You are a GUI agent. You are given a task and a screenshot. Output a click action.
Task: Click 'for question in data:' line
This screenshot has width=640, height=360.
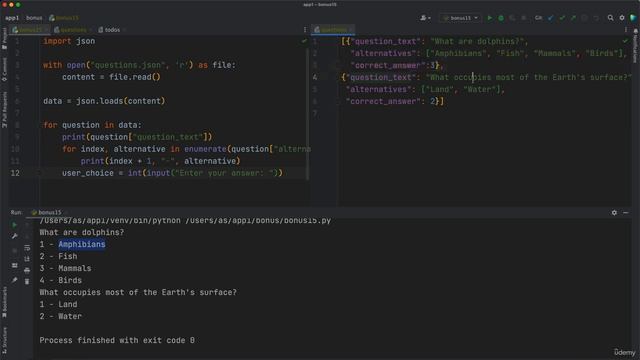(x=92, y=125)
